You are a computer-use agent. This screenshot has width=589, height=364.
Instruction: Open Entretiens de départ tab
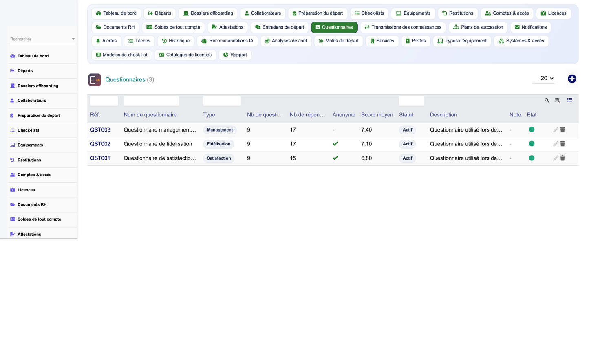click(279, 27)
